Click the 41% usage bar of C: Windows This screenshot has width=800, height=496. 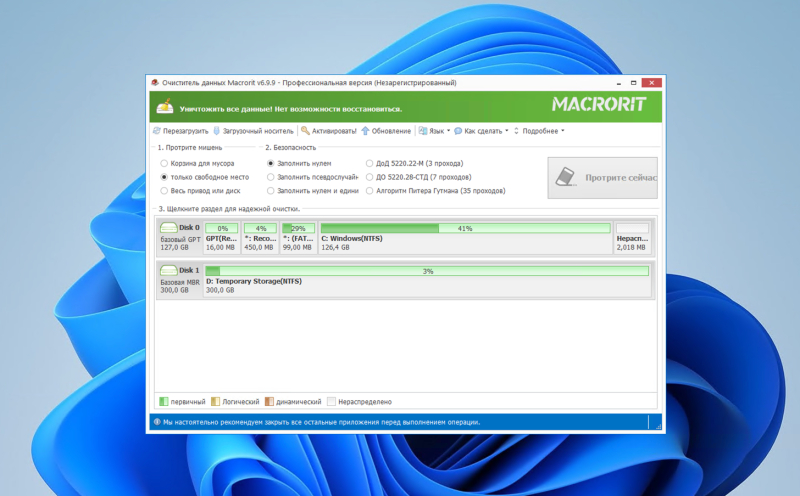tap(465, 228)
